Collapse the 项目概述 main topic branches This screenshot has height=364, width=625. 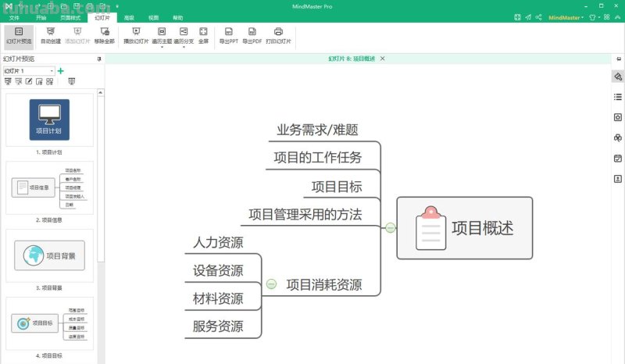pyautogui.click(x=391, y=227)
